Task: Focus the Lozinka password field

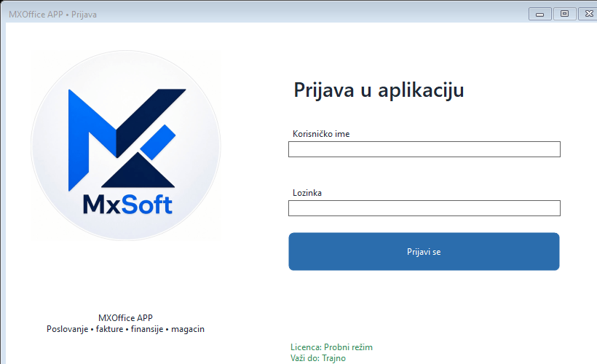Action: [424, 208]
